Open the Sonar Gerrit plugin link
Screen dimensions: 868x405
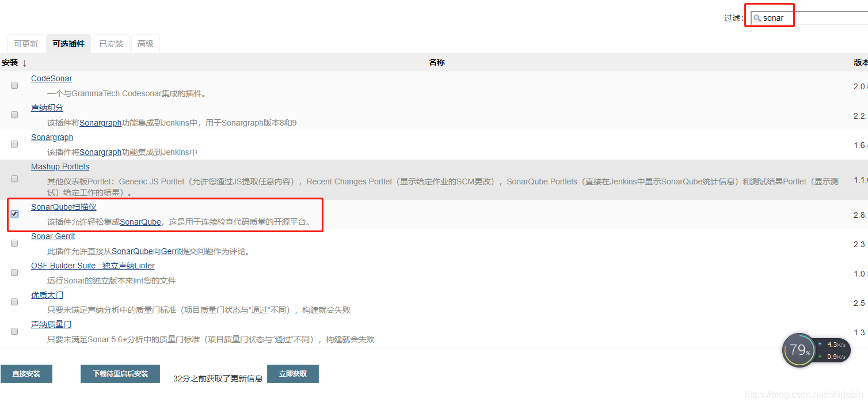click(53, 236)
